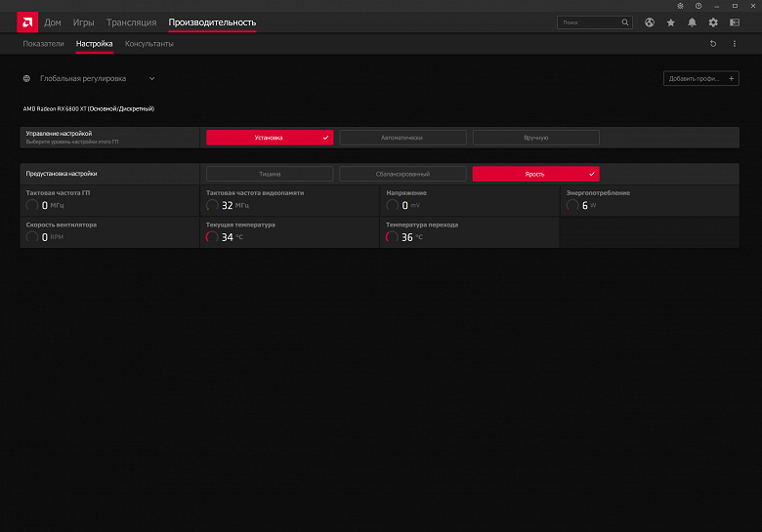This screenshot has width=762, height=532.
Task: Switch to the Показатели subtab
Action: (43, 44)
